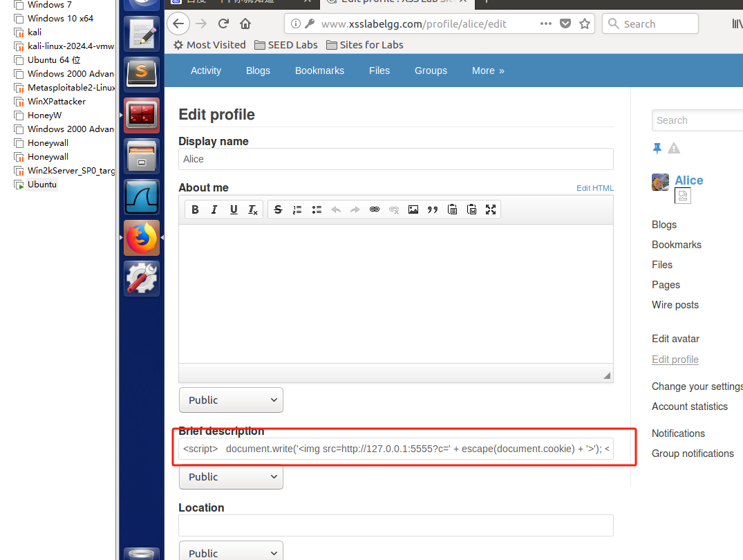Show site information icon in URL bar

[x=296, y=24]
